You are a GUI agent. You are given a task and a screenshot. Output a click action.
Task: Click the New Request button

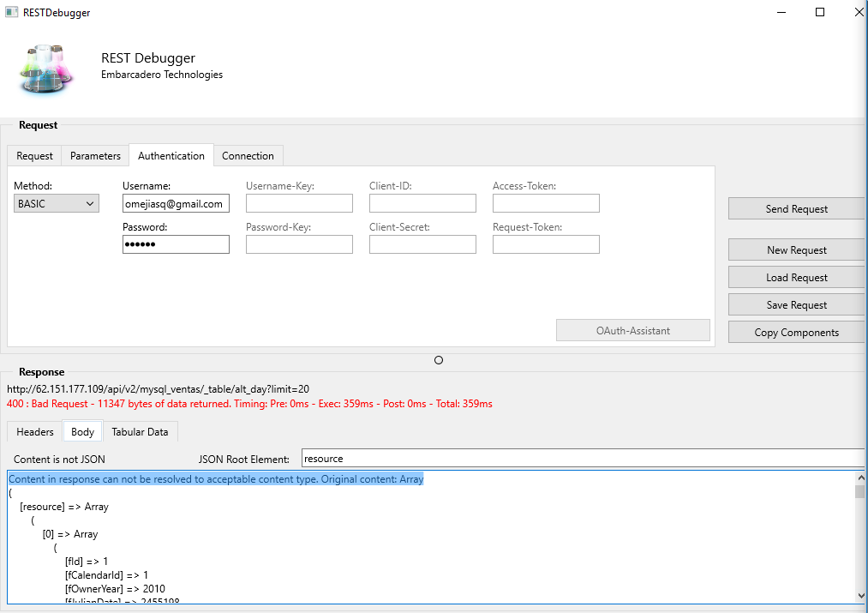pos(797,249)
